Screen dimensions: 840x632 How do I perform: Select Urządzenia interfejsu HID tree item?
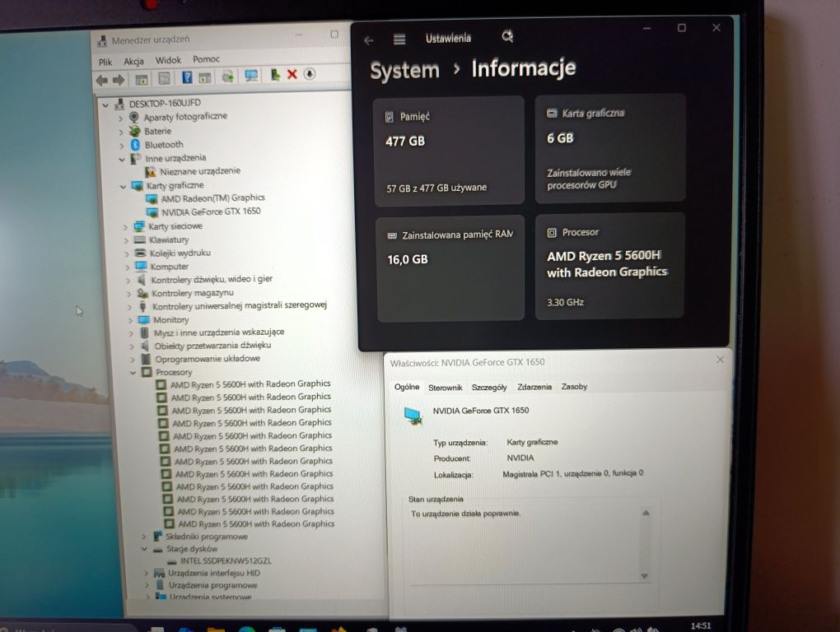click(x=214, y=573)
